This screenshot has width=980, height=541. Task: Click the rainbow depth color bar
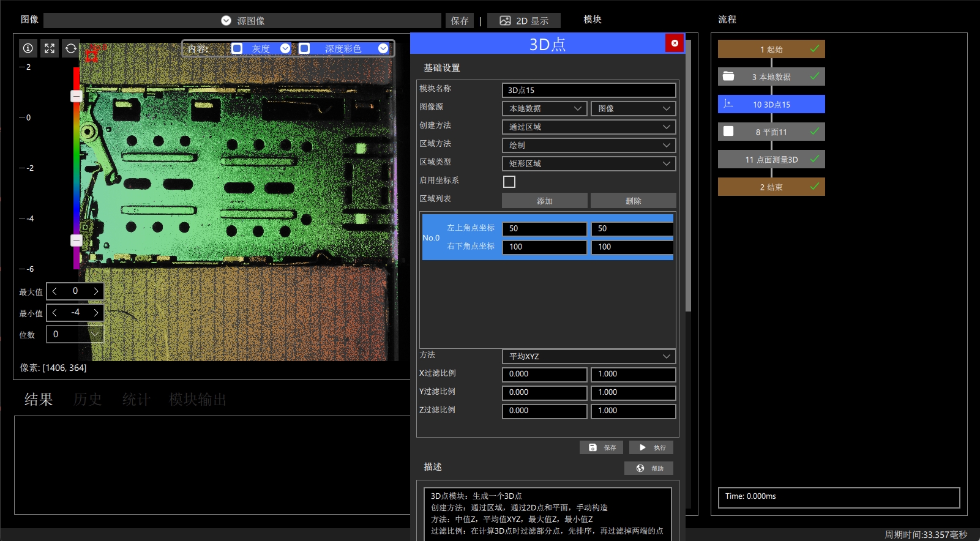click(x=77, y=168)
